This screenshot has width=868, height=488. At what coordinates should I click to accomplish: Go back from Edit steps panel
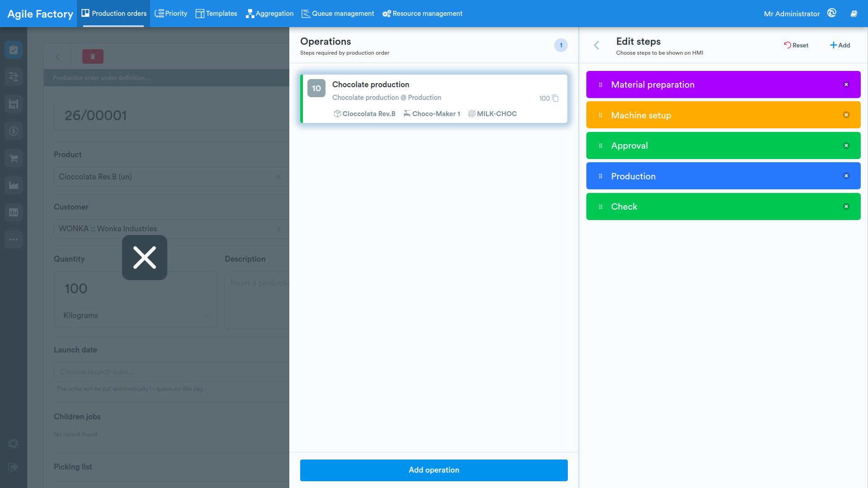click(596, 45)
